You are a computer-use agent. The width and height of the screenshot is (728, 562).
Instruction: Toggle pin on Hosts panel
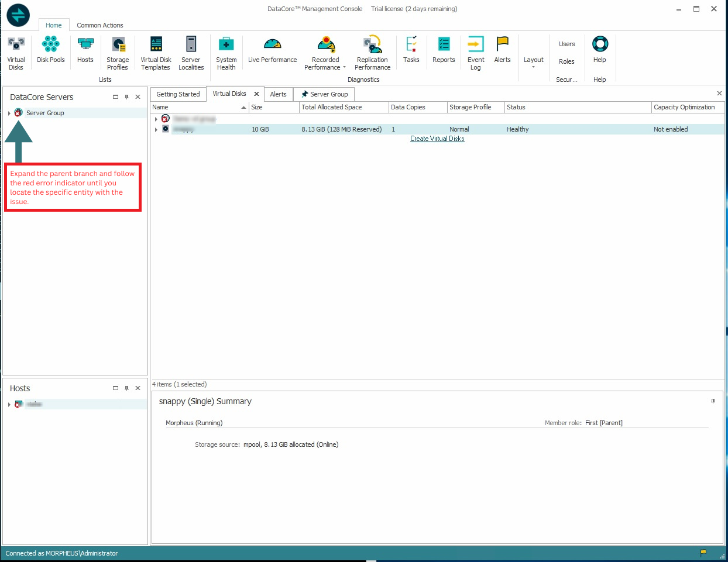tap(126, 388)
